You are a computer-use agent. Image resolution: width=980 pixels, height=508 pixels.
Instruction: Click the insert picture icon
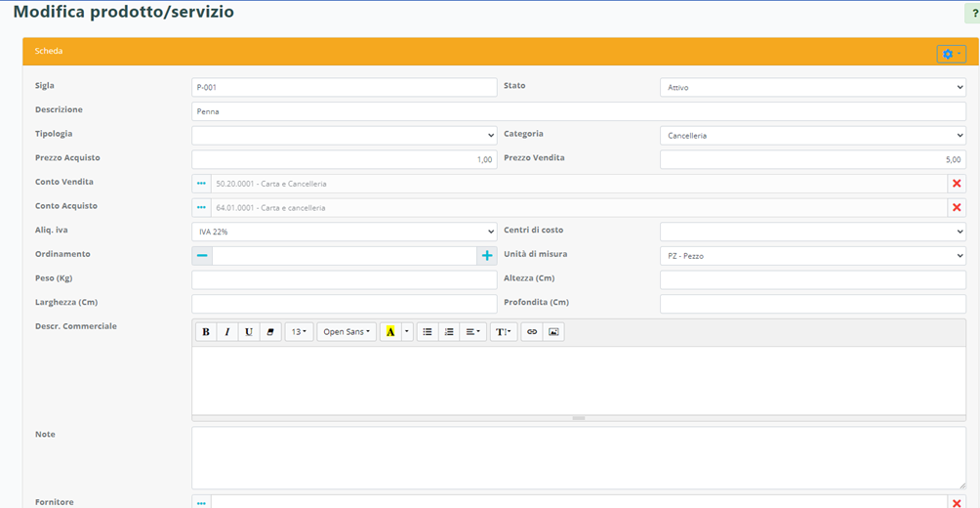553,332
